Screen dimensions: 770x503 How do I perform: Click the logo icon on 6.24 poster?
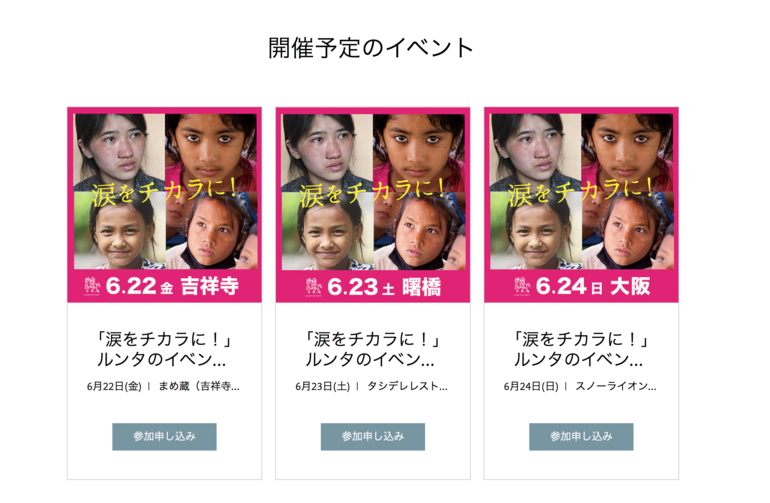point(522,286)
